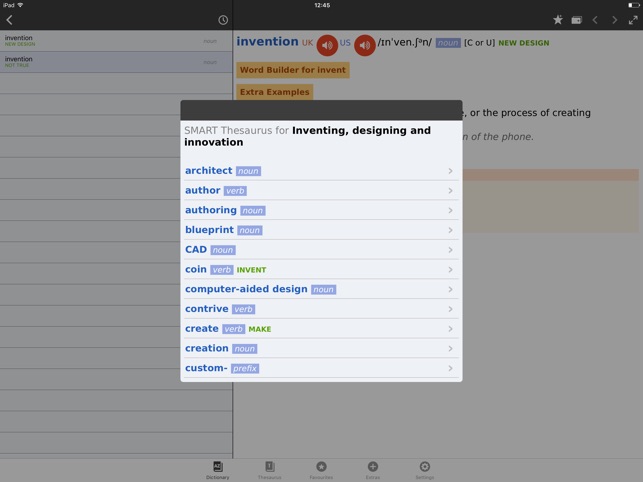
Task: Go to previous entry arrow
Action: [595, 20]
